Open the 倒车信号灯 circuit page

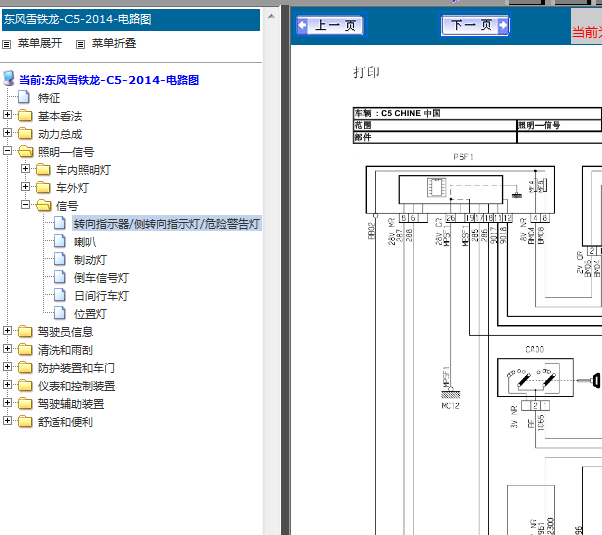[101, 278]
